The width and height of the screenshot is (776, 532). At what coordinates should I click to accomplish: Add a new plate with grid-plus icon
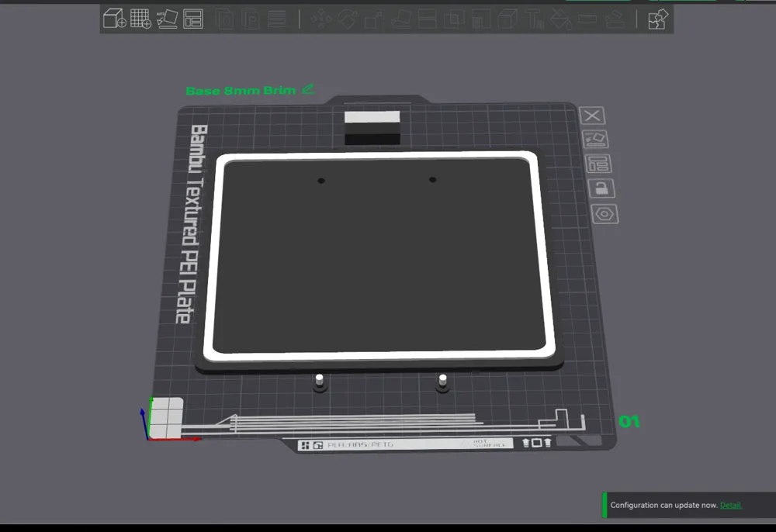click(140, 19)
